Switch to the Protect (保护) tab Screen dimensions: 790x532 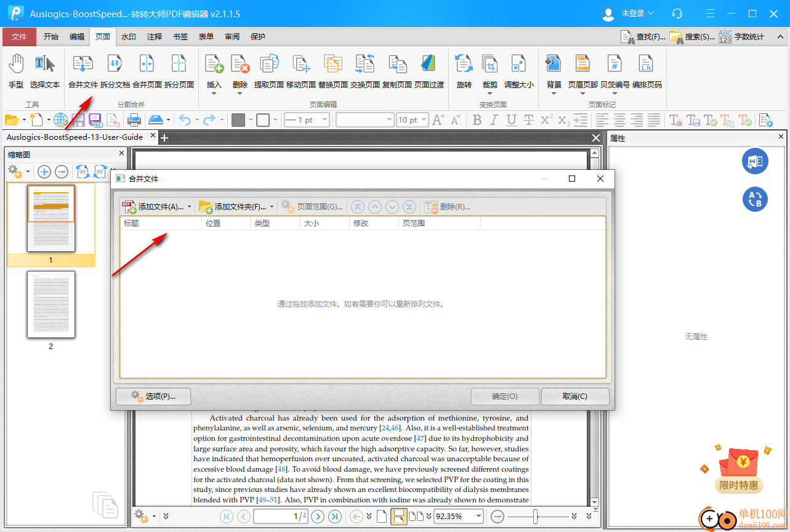point(258,37)
